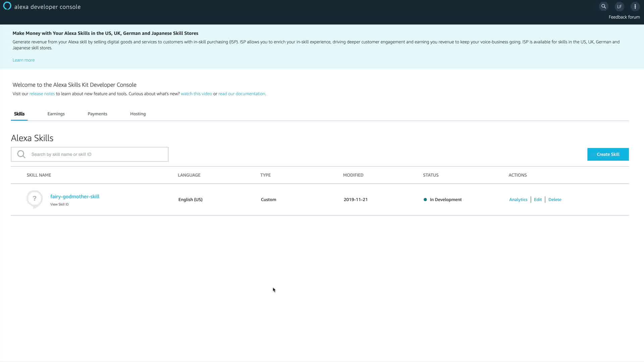
Task: Click the skill name search field
Action: click(97, 154)
